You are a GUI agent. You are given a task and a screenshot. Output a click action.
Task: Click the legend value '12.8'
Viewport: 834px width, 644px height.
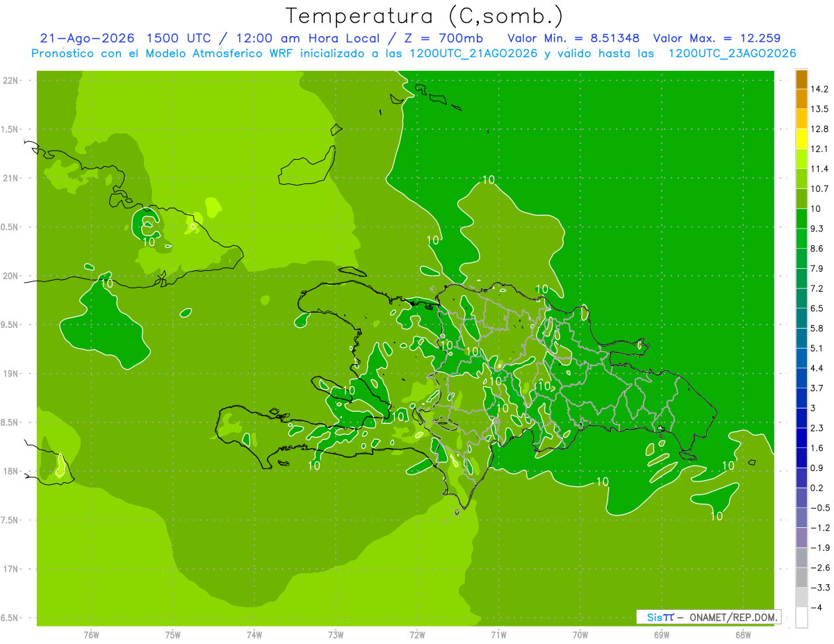[820, 129]
